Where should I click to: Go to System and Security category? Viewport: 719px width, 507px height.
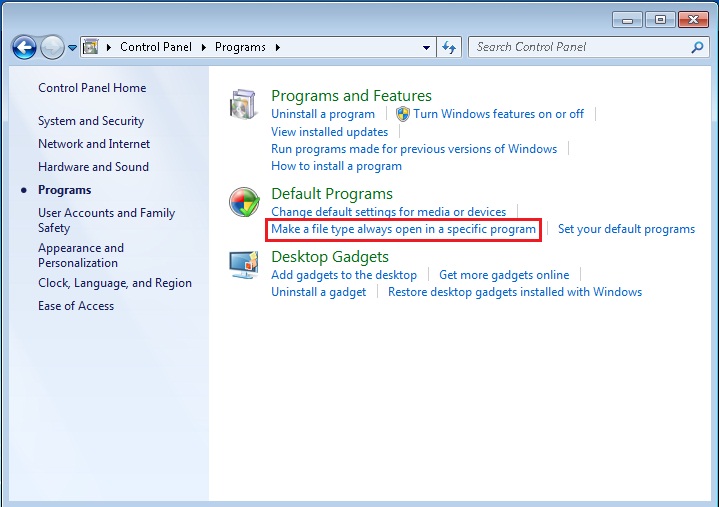91,121
